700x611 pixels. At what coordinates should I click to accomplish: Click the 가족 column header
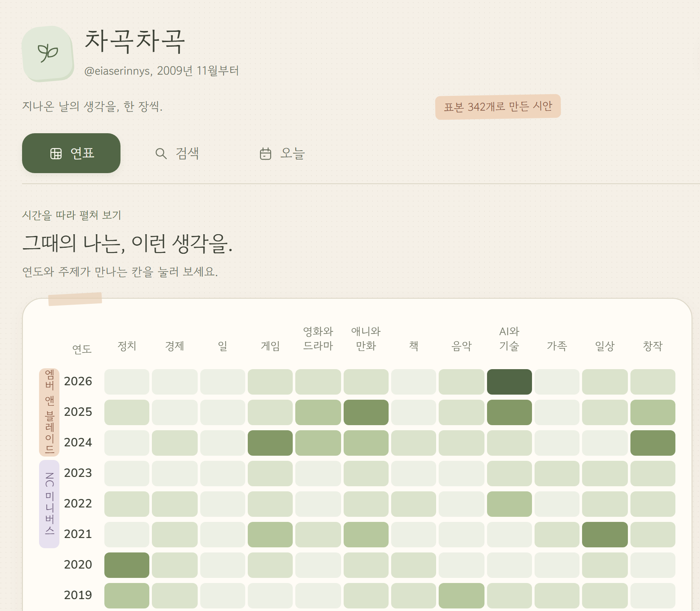tap(557, 346)
